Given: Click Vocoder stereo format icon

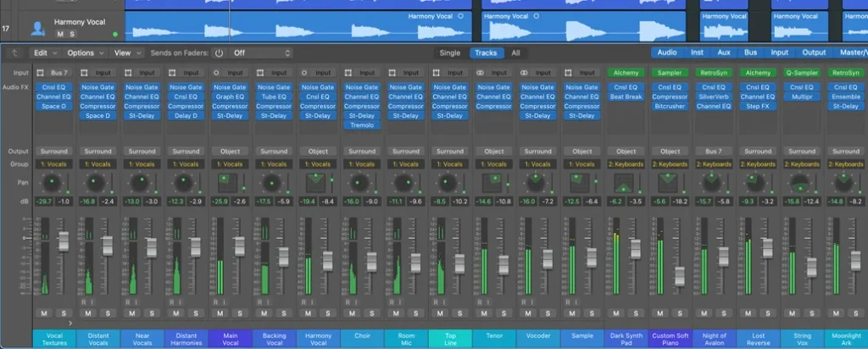Looking at the screenshot, I should (x=524, y=73).
